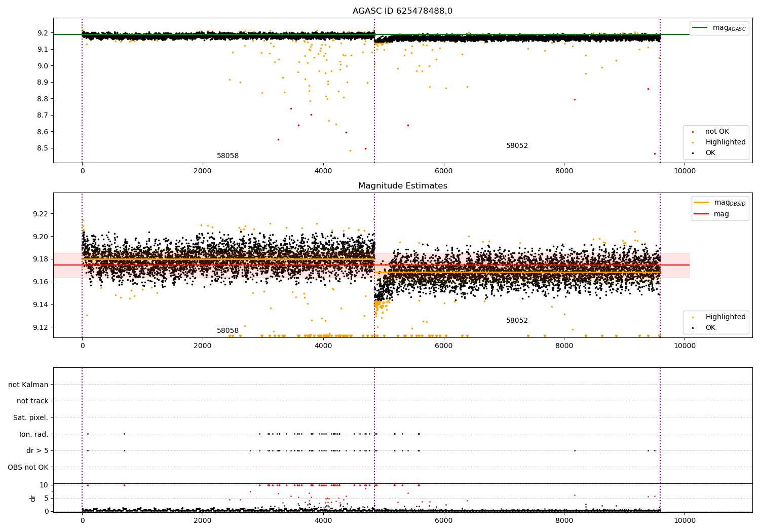The width and height of the screenshot is (760, 532).
Task: Click the green mag AGASC legend line
Action: [x=700, y=28]
